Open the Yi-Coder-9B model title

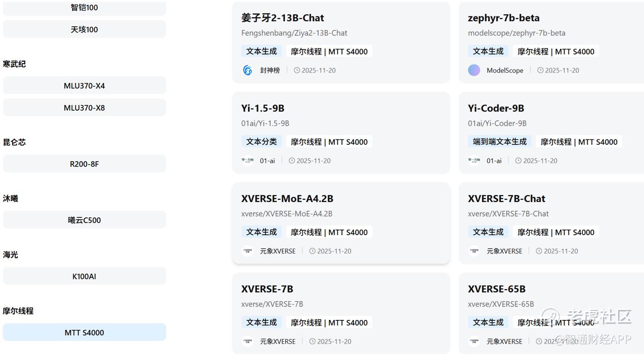click(496, 108)
